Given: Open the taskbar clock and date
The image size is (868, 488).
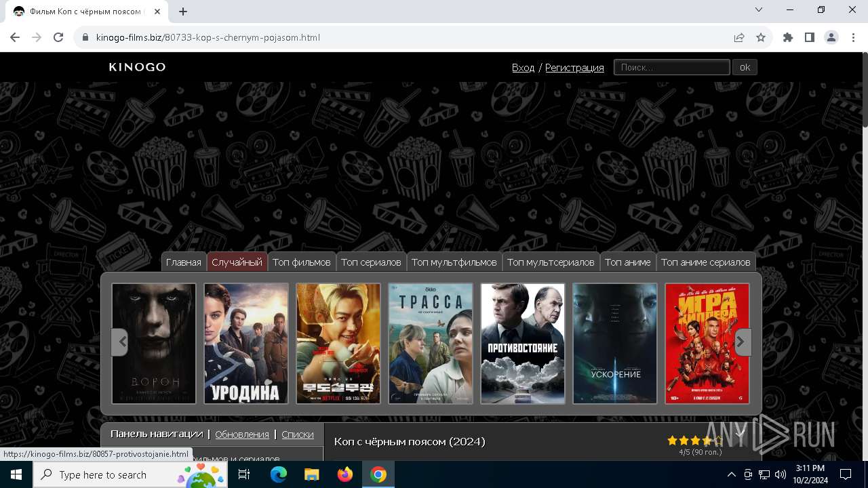Looking at the screenshot, I should pos(810,474).
